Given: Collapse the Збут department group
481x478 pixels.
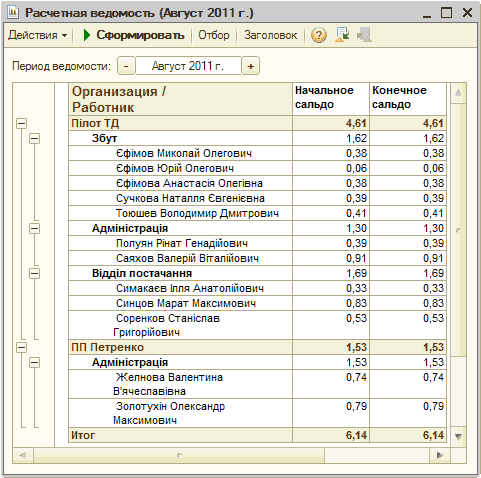Looking at the screenshot, I should [34, 139].
